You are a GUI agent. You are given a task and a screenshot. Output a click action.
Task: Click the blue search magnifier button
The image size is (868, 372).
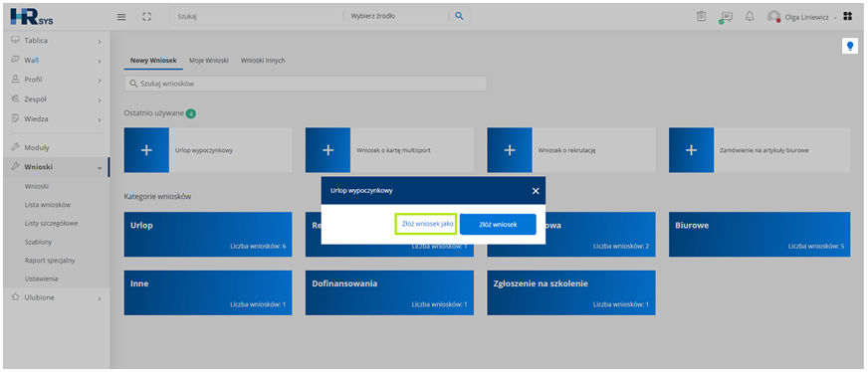point(459,16)
